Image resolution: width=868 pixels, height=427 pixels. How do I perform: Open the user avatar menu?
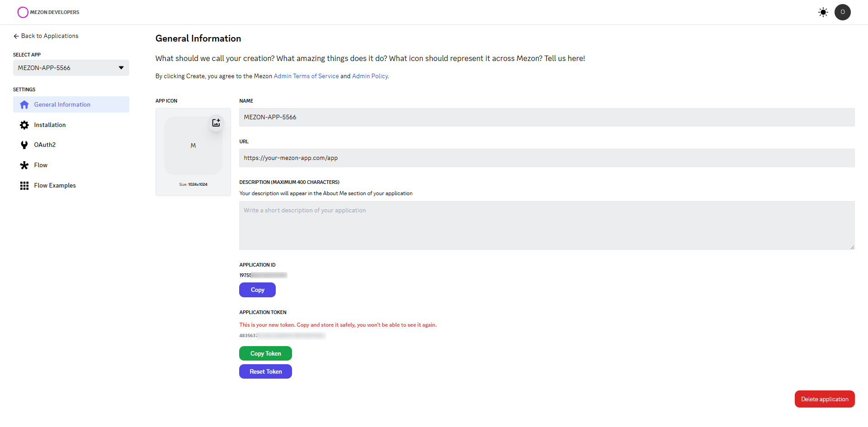842,12
